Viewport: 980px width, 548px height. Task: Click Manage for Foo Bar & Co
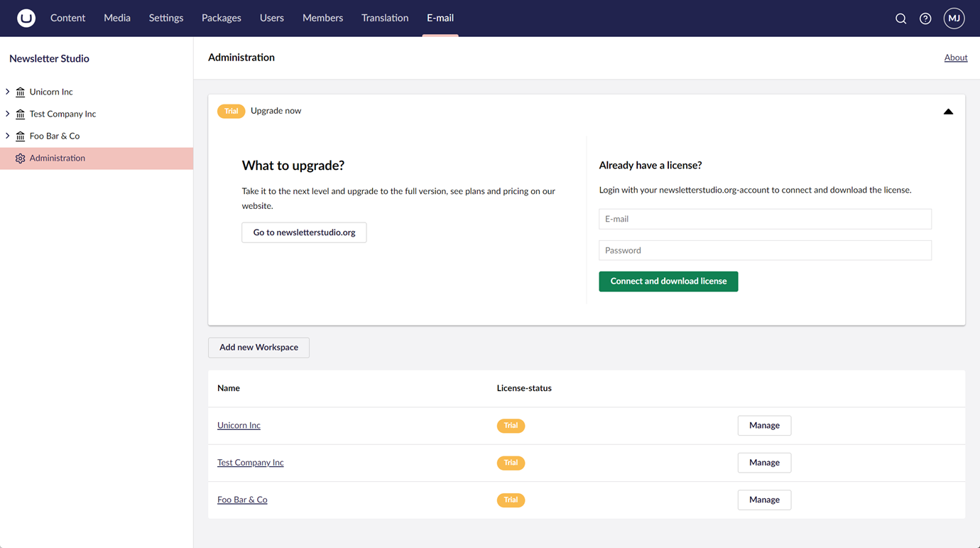click(x=764, y=500)
